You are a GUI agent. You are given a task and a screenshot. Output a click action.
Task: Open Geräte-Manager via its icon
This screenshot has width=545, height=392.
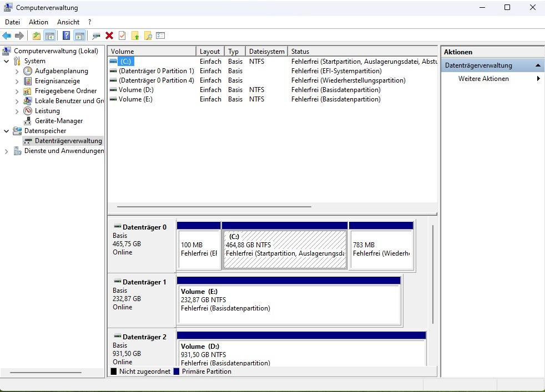click(27, 121)
